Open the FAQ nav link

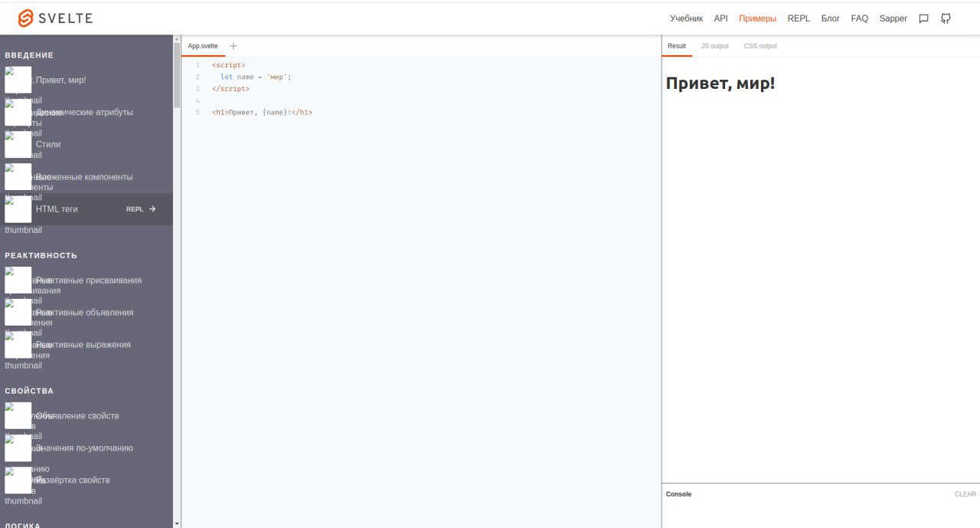[860, 18]
